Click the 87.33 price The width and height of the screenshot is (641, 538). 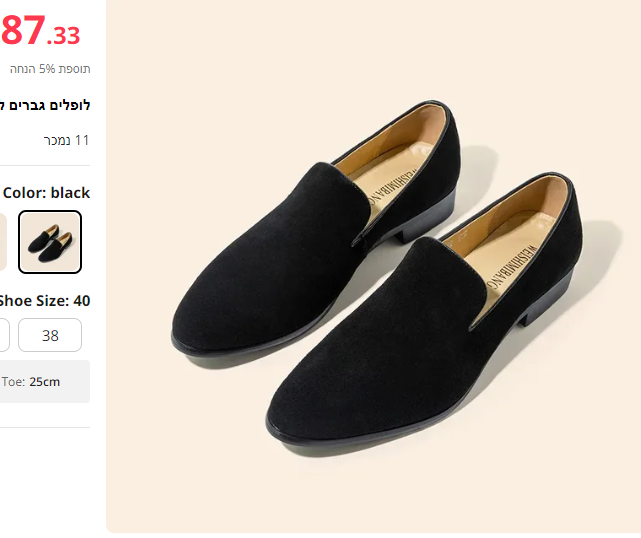(x=40, y=32)
